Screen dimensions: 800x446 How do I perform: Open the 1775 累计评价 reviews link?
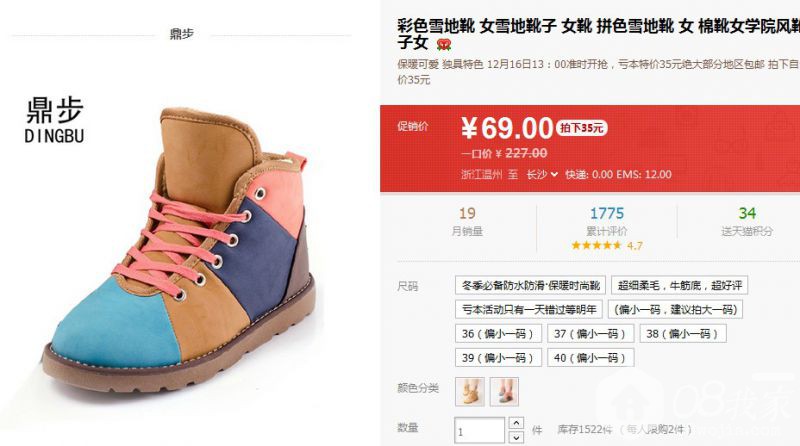point(607,221)
